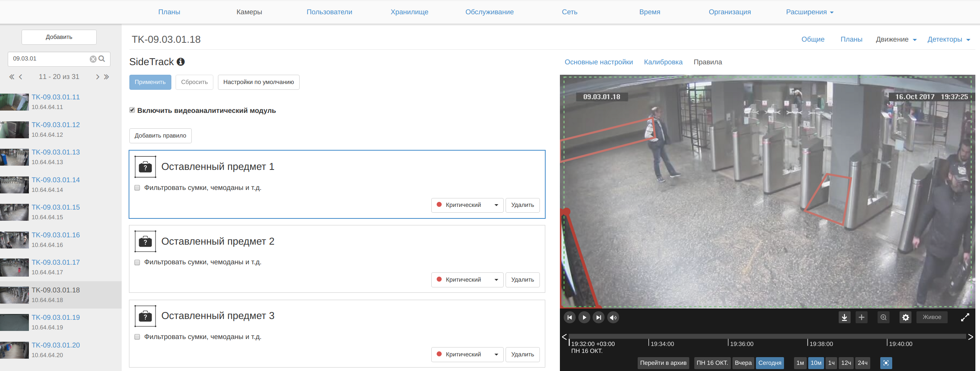Open Хранилище section
Screen dimensions: 980x371
click(x=409, y=12)
